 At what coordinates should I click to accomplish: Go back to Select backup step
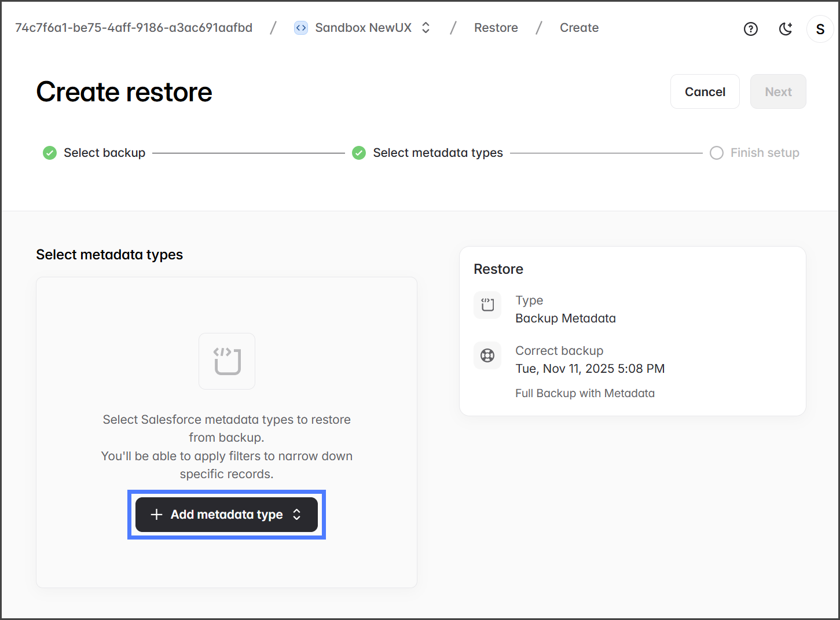click(x=104, y=153)
